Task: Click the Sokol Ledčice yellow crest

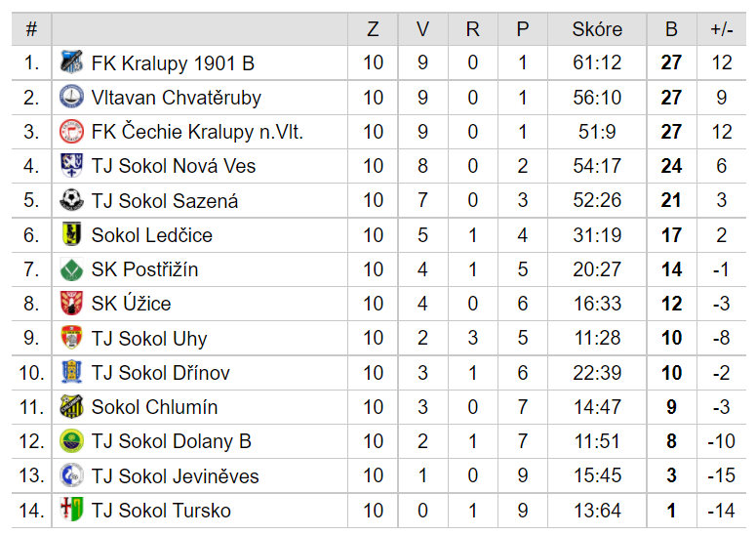Action: [x=71, y=234]
